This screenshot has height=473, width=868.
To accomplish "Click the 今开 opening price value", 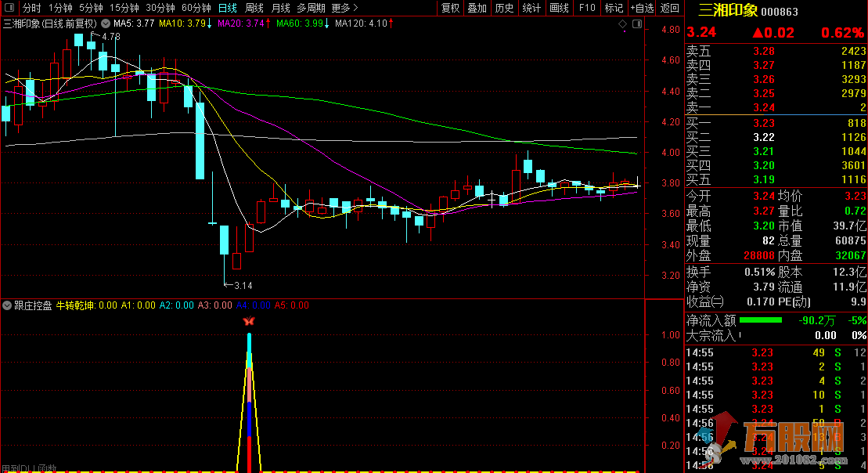I will pos(764,196).
